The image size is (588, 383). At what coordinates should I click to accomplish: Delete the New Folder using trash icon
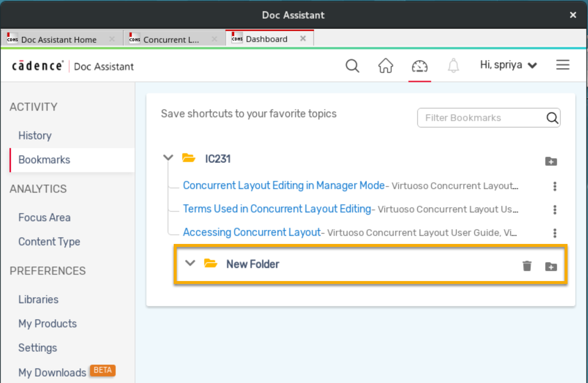coord(527,266)
